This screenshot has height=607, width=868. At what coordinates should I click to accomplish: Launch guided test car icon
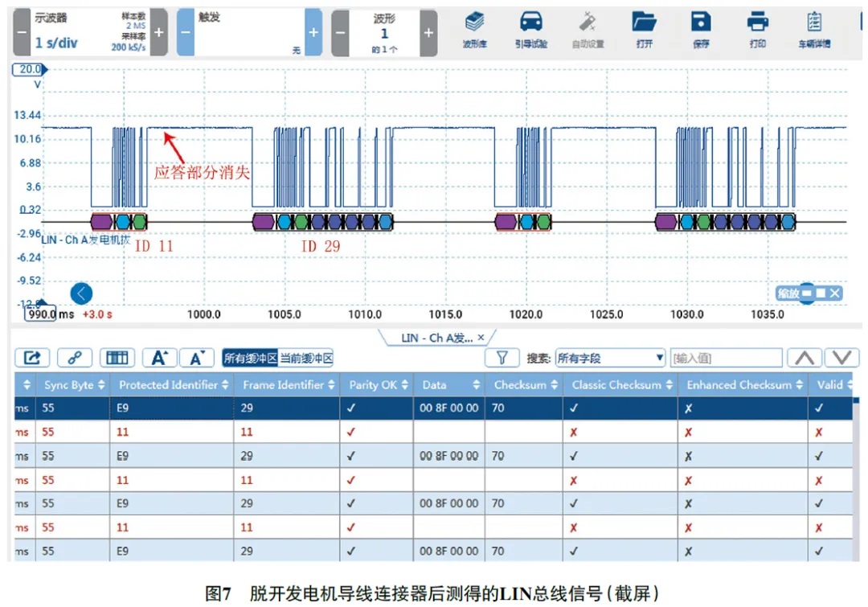[531, 23]
